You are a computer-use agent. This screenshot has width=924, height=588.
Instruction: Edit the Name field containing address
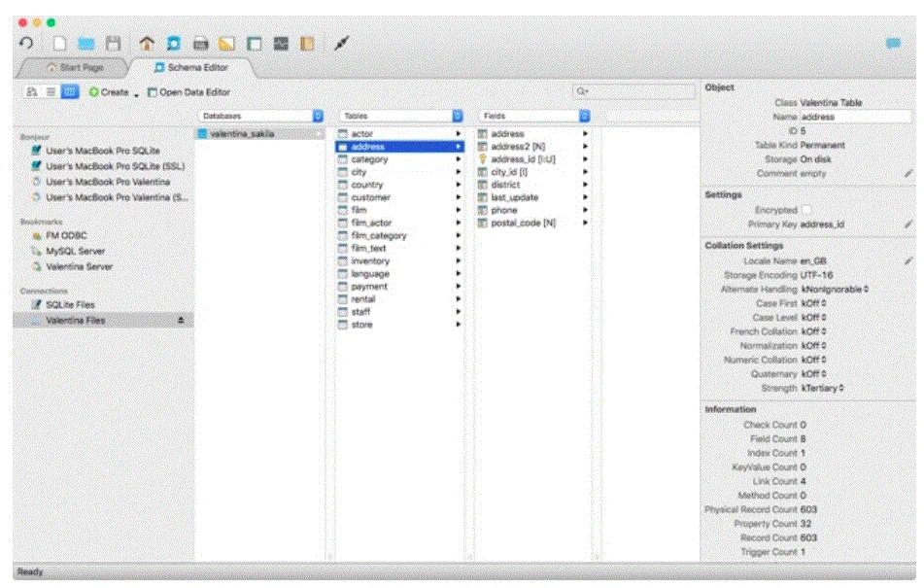[x=854, y=117]
